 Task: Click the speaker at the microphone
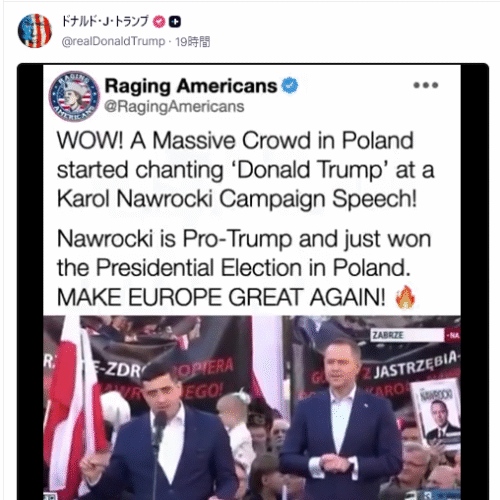pyautogui.click(x=159, y=433)
